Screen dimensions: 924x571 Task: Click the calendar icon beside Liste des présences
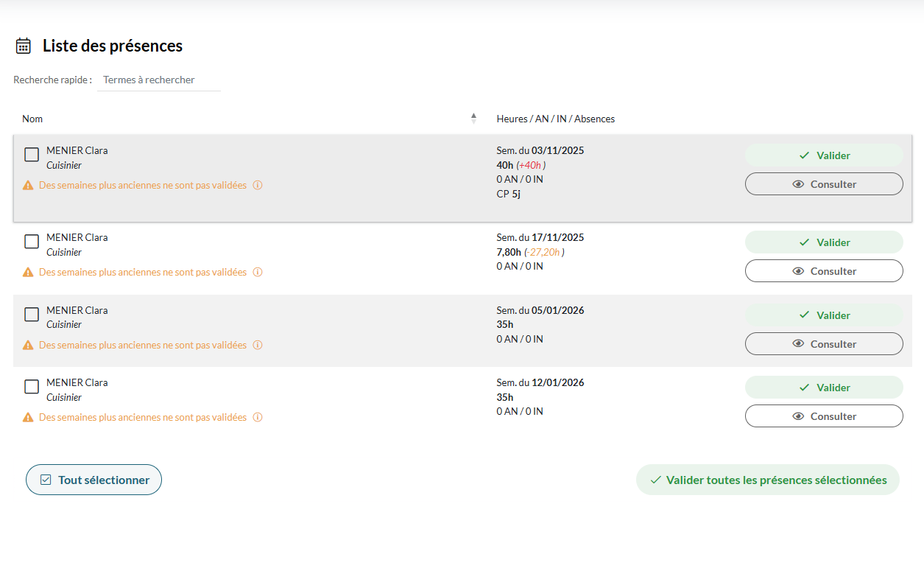[x=24, y=46]
